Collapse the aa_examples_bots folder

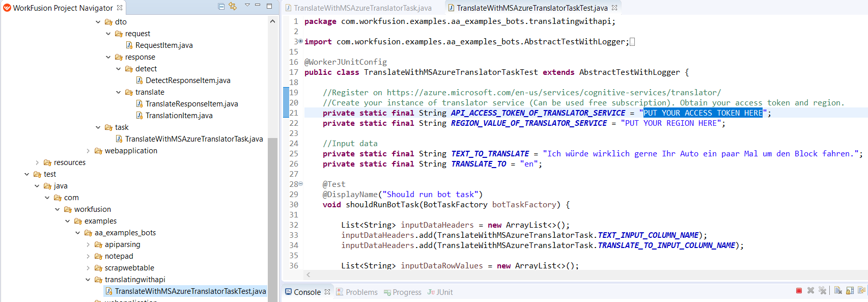pos(78,233)
